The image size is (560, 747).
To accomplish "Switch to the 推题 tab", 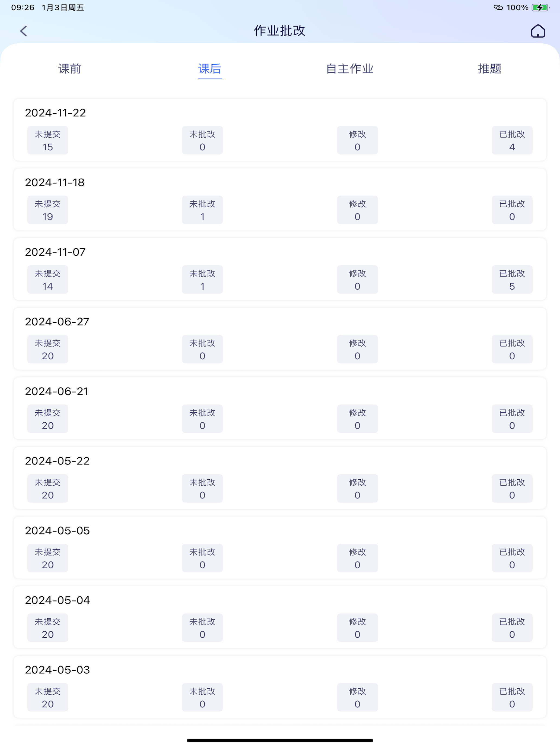I will (x=489, y=69).
